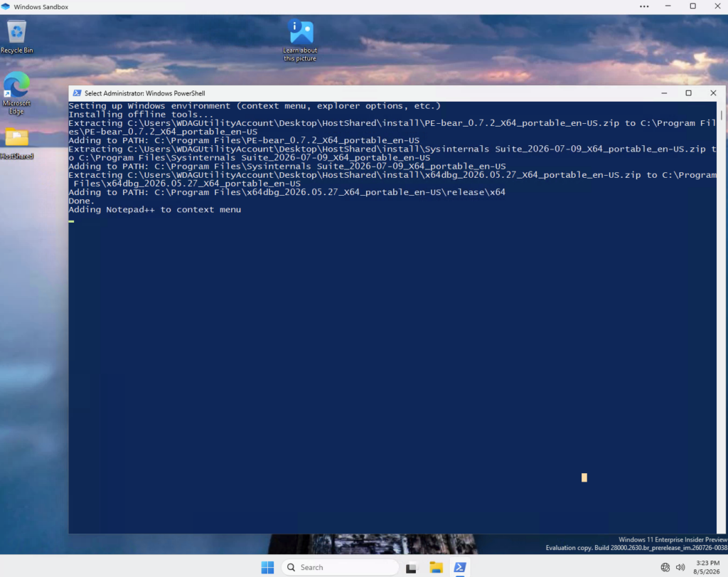Open the Recycle Bin desktop icon

pos(17,37)
